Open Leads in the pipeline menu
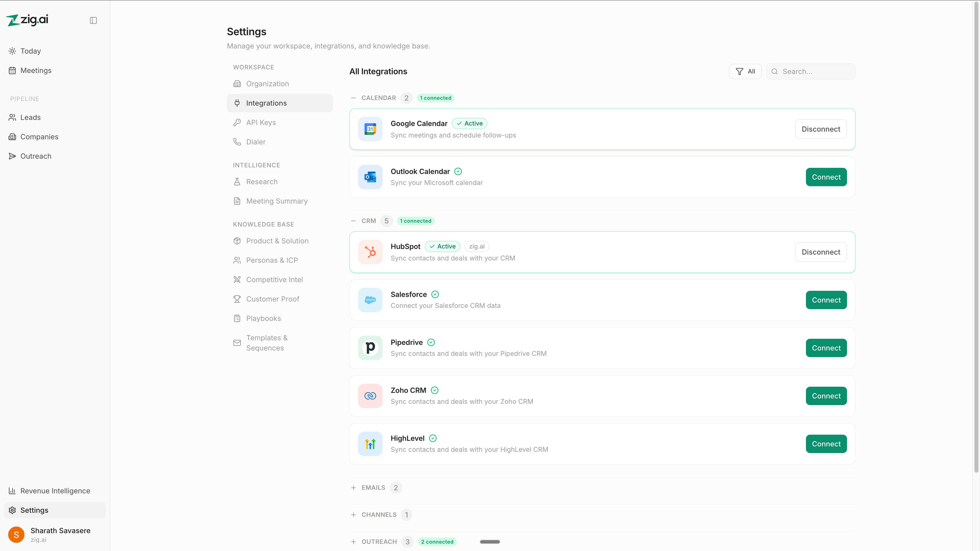The height and width of the screenshot is (551, 980). 55,118
